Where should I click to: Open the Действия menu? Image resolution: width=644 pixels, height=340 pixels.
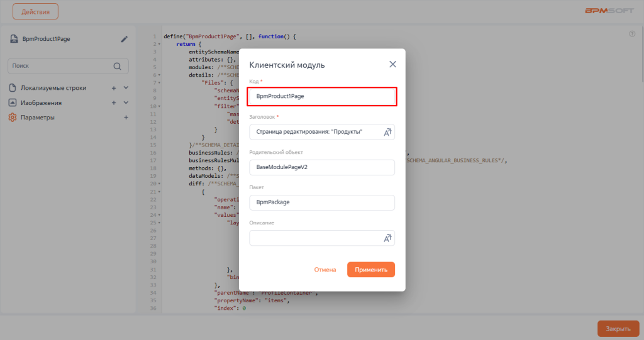click(35, 11)
